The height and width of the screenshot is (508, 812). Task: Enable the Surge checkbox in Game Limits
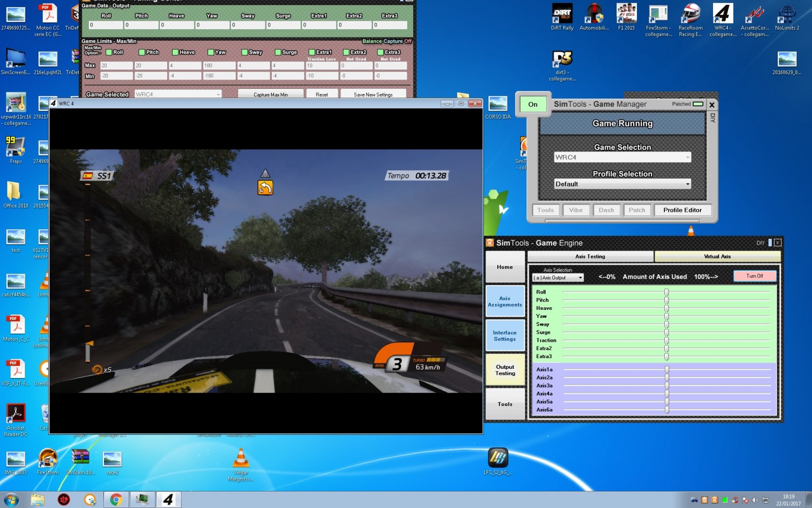278,52
